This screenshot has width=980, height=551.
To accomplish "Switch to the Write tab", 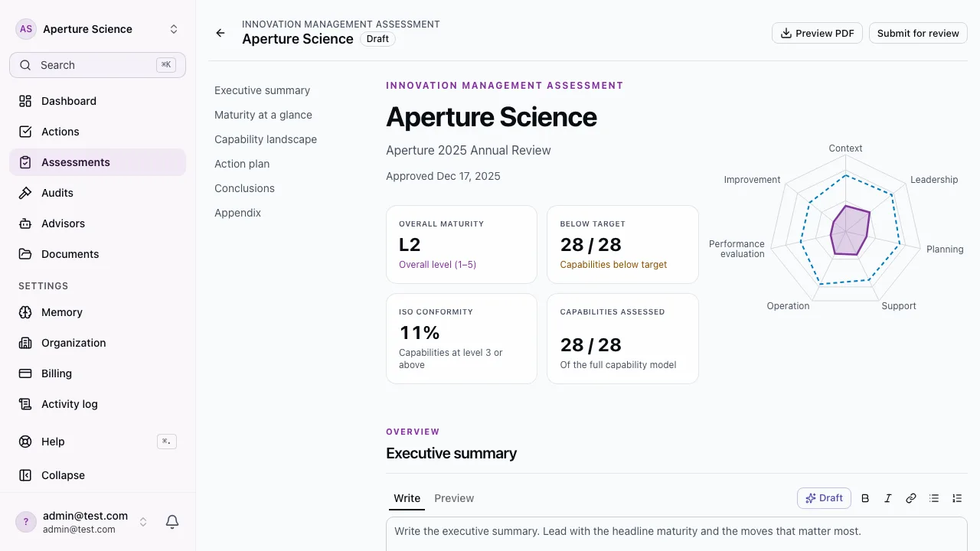I will tap(407, 498).
